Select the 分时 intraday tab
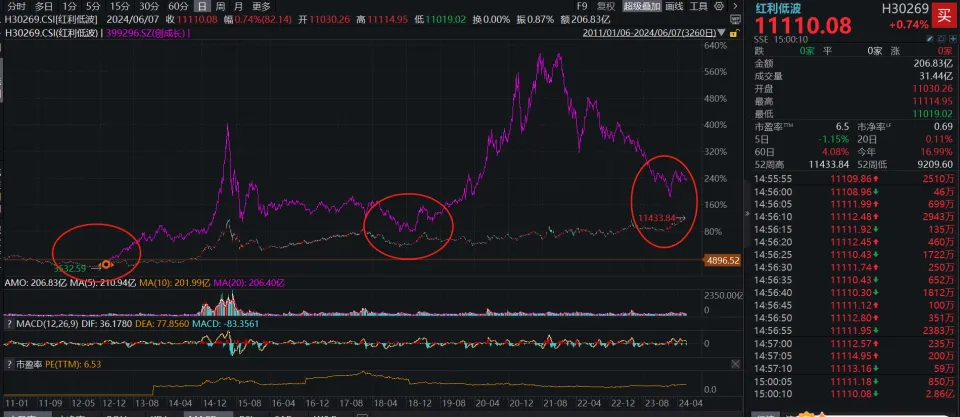960x417 pixels. (15, 6)
